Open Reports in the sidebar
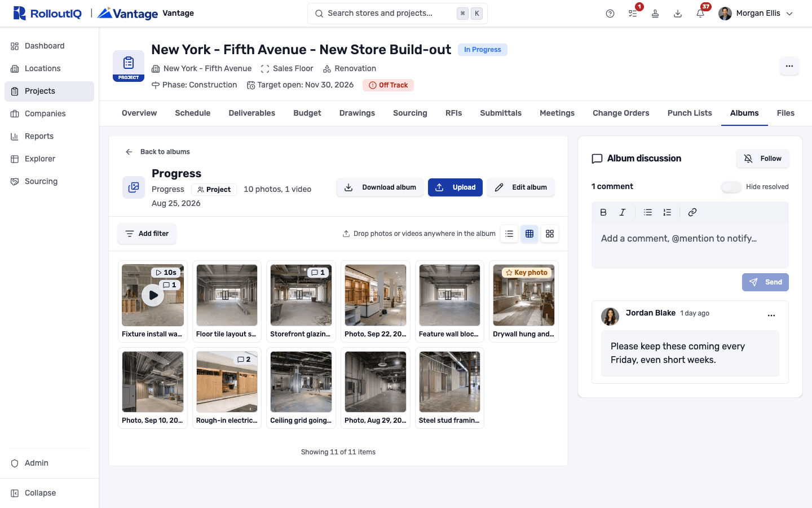Screen dimensions: 812x508 pos(50,136)
